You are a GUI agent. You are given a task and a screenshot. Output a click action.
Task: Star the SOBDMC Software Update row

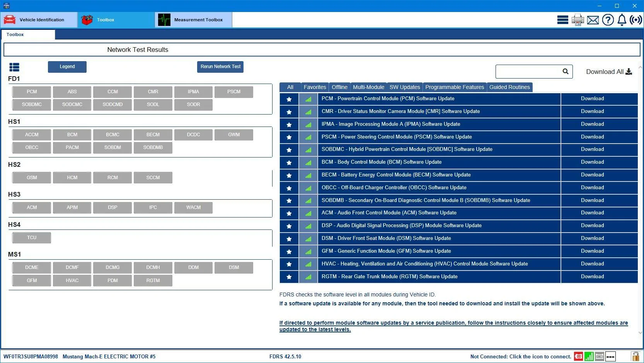tap(289, 150)
